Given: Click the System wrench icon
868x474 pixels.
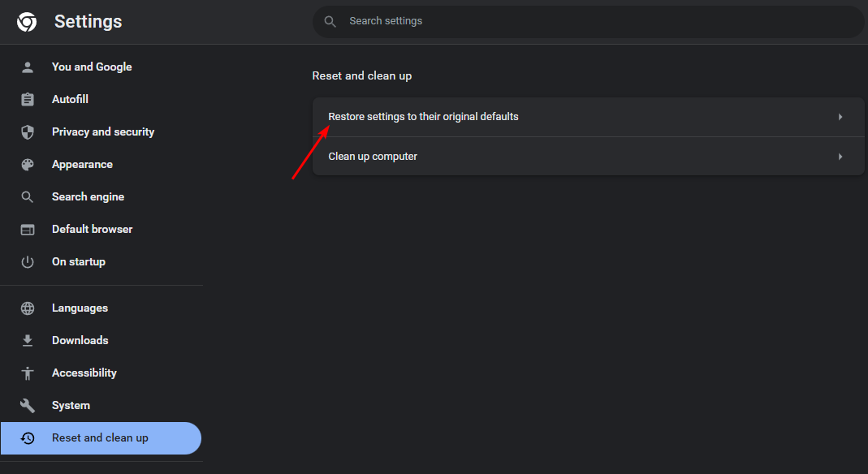Looking at the screenshot, I should (28, 406).
